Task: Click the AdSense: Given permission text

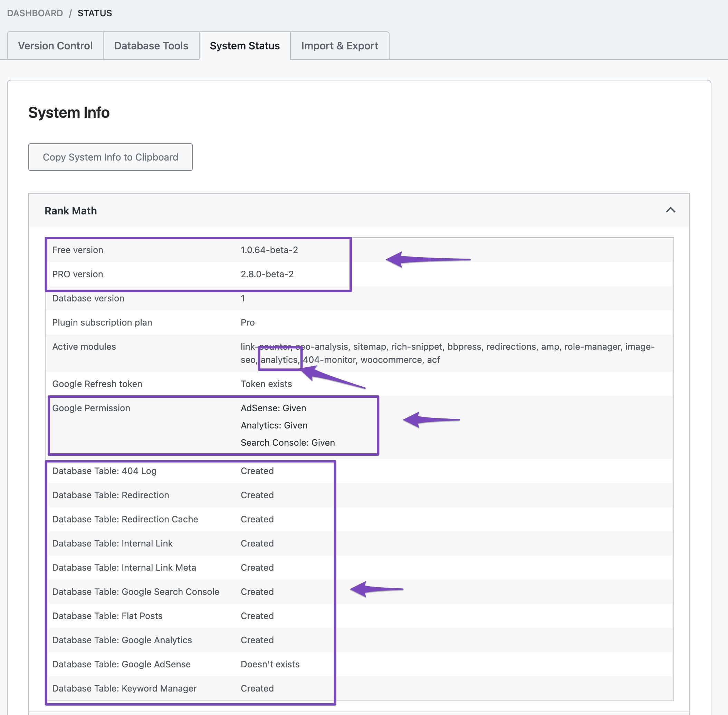Action: 273,408
